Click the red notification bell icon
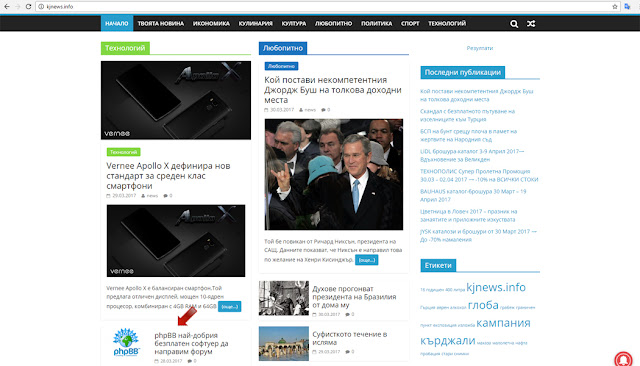This screenshot has width=640, height=366. 623,359
